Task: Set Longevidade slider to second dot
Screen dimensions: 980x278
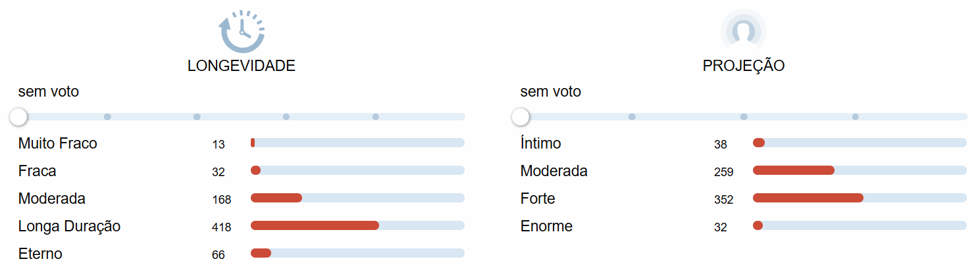Action: [107, 117]
